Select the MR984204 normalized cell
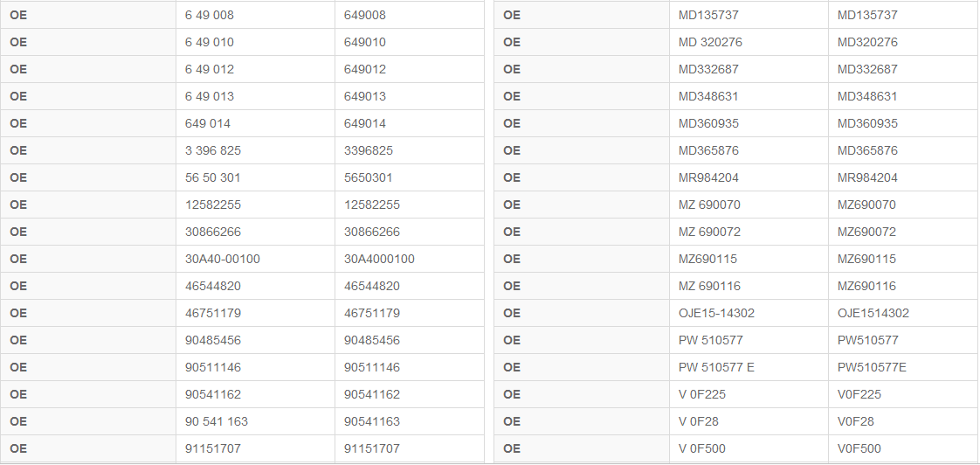Image resolution: width=980 pixels, height=465 pixels. (903, 177)
